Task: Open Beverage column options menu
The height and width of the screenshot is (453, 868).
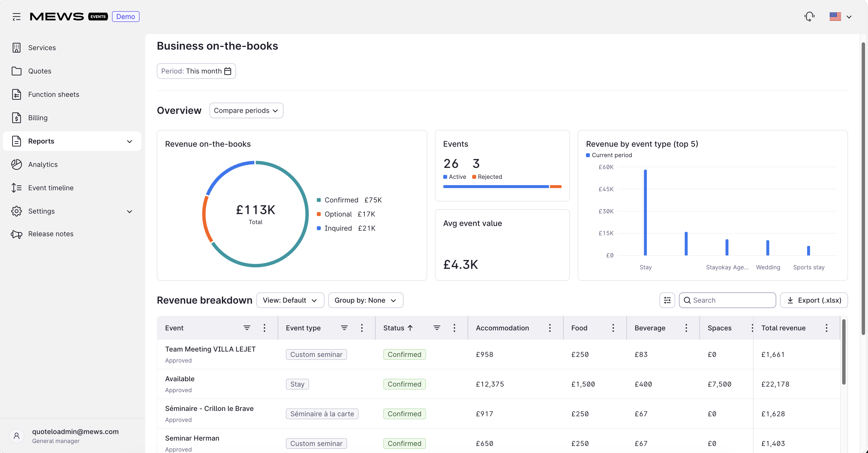Action: tap(686, 328)
